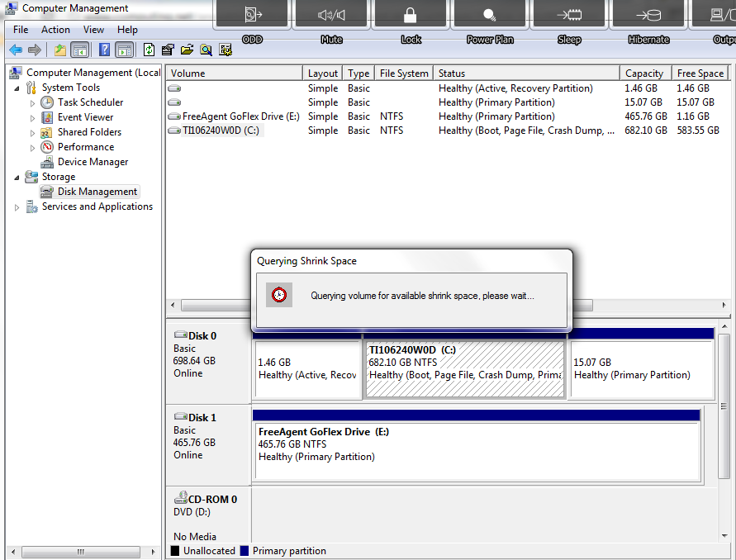
Task: Click the Hibernate button in overlay bar
Action: point(648,15)
